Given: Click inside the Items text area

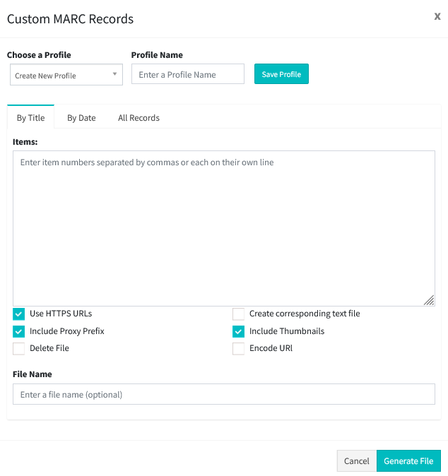Looking at the screenshot, I should click(x=224, y=228).
